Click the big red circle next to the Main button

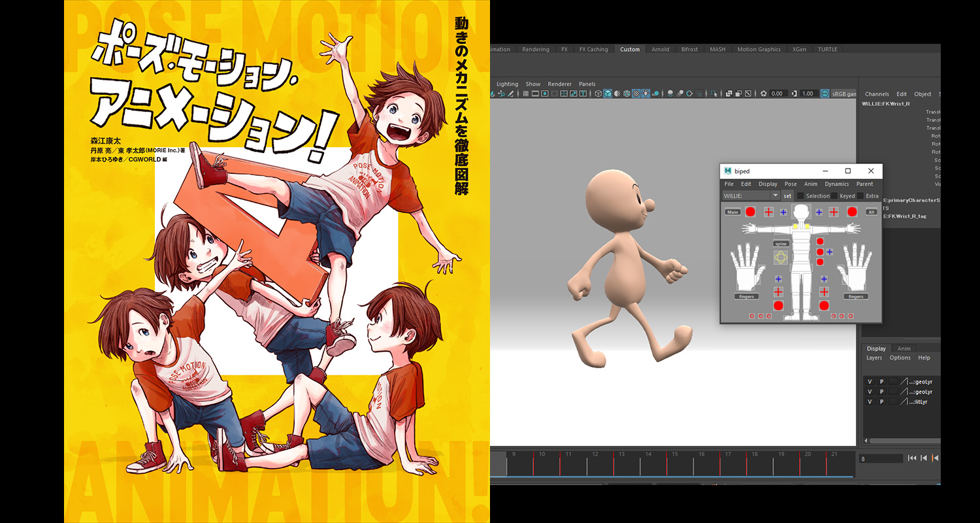click(x=750, y=212)
